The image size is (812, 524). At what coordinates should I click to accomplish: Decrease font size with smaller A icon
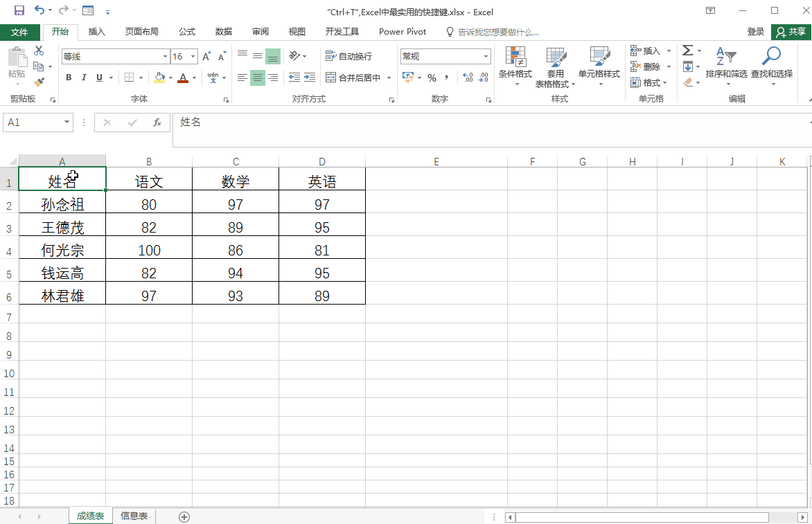[x=222, y=56]
